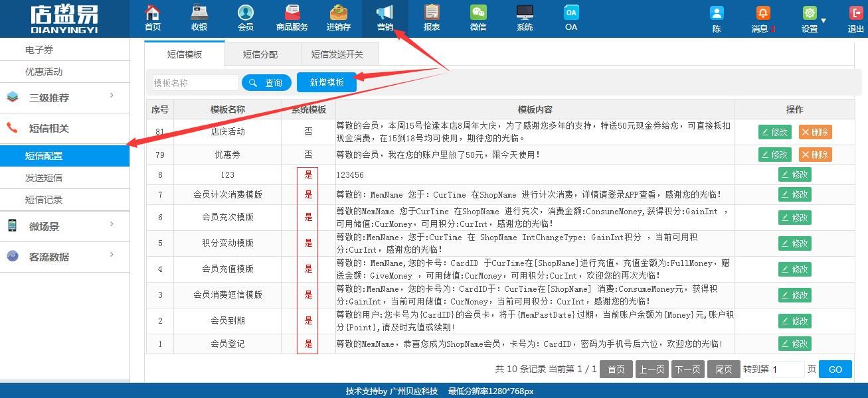The width and height of the screenshot is (868, 398).
Task: Click the 积分变动模版 name cell
Action: point(228,243)
